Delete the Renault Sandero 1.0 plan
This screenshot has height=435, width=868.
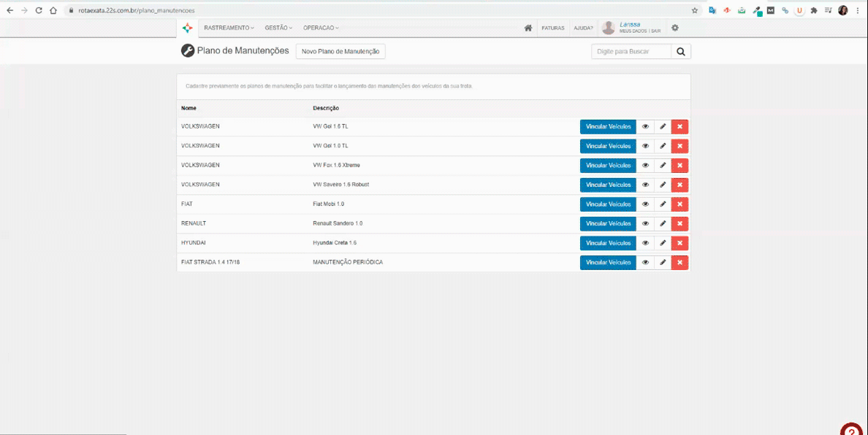coord(679,223)
